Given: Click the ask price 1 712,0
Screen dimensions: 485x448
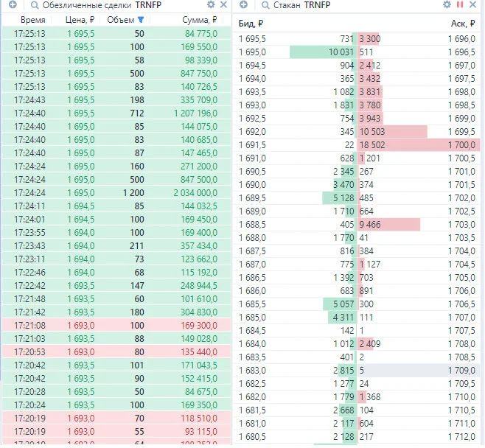Looking at the screenshot, I should coord(461,437).
